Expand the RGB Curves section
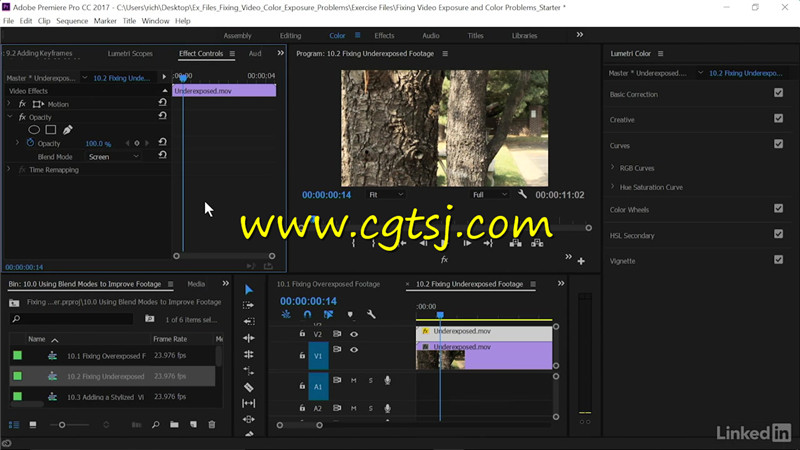 click(612, 167)
